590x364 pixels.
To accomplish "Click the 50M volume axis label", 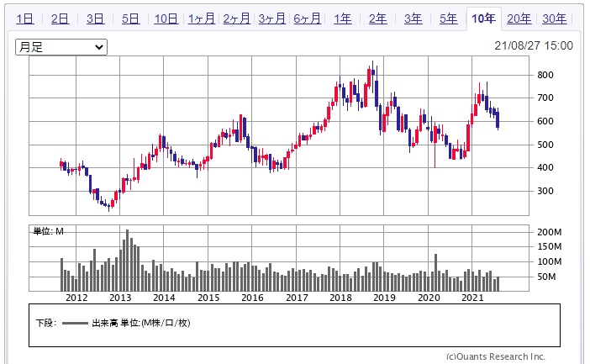I will pyautogui.click(x=546, y=277).
